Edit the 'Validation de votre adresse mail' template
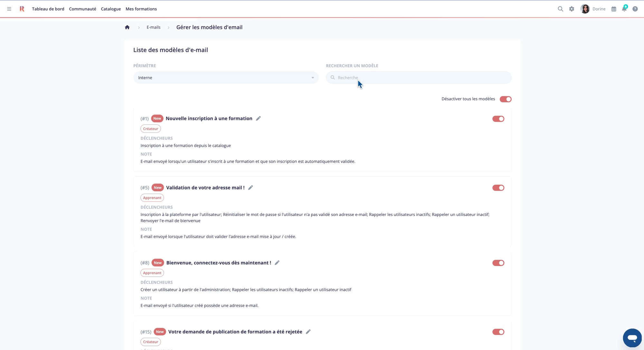Viewport: 644px width, 350px height. pos(251,188)
